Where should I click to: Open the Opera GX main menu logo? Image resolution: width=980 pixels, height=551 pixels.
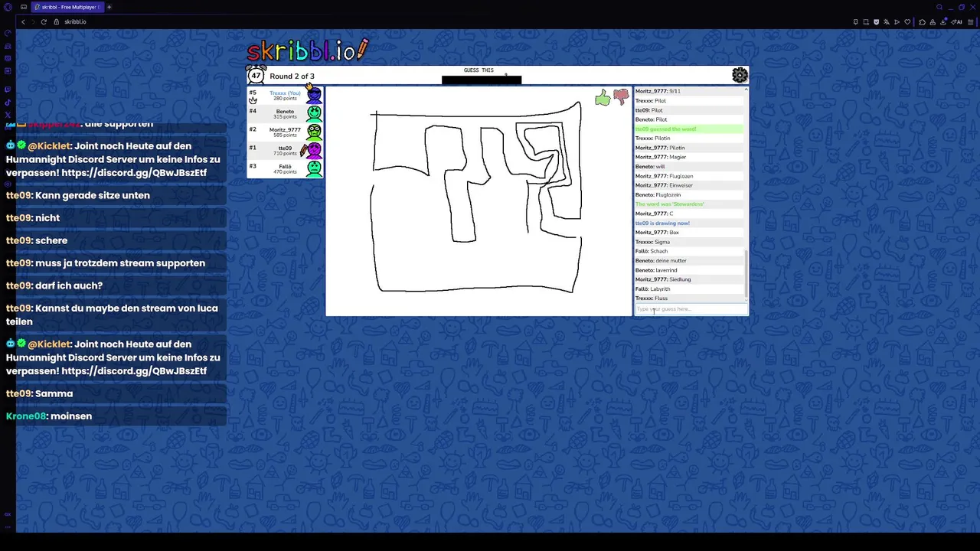[8, 7]
